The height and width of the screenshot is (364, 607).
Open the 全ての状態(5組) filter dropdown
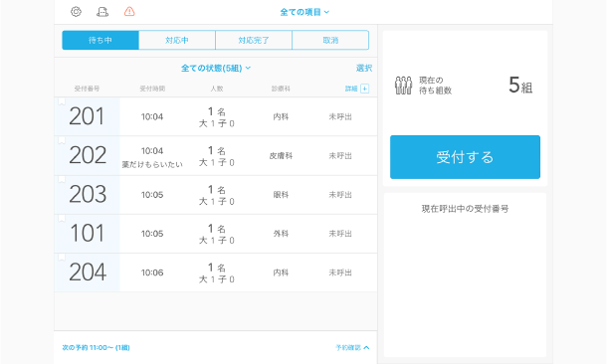(216, 68)
